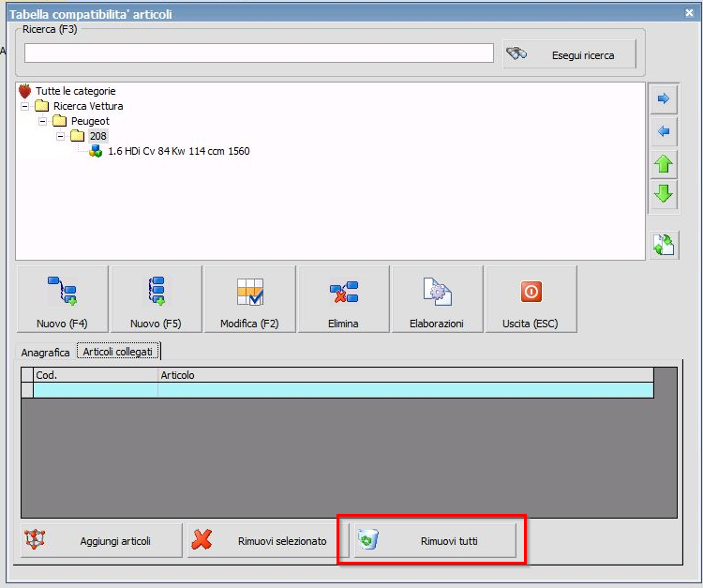Click Rimuovi tutti button
The image size is (703, 588).
tap(435, 540)
